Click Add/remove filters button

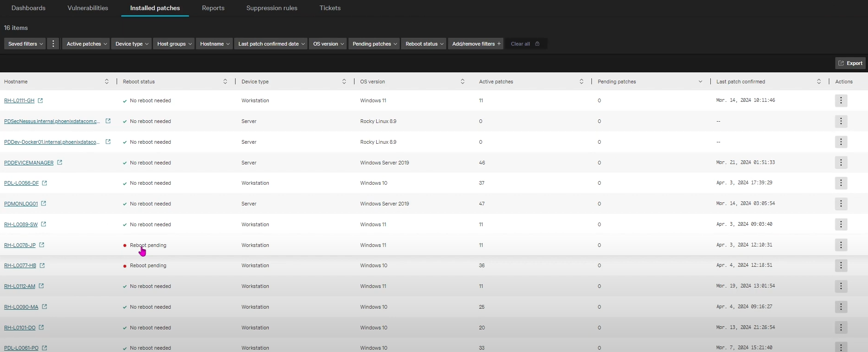pyautogui.click(x=476, y=44)
